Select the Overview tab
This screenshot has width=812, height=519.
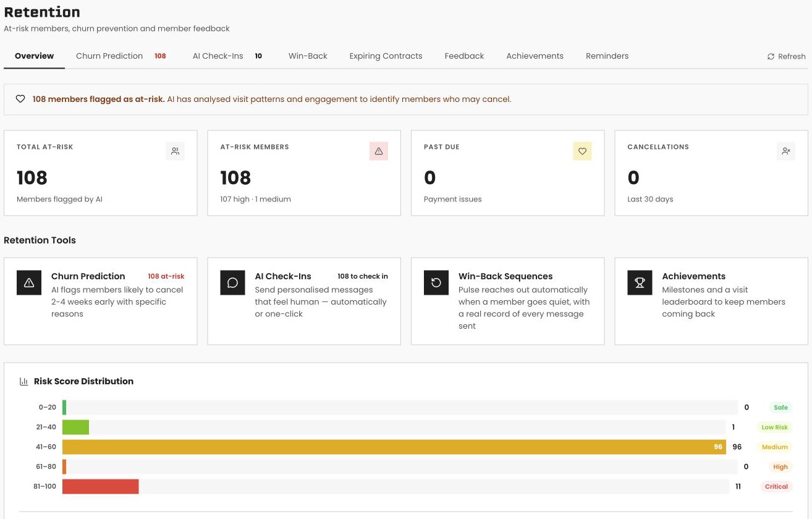pyautogui.click(x=35, y=56)
